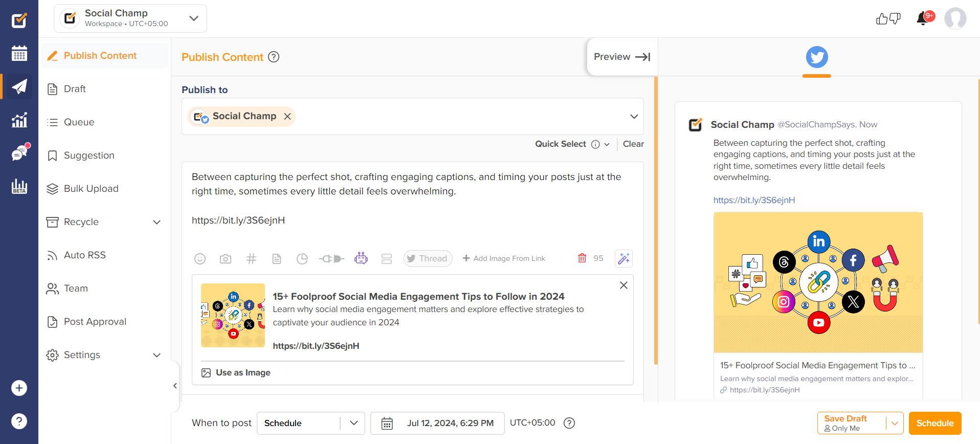Click the red trash delete icon
The width and height of the screenshot is (980, 444).
(582, 258)
